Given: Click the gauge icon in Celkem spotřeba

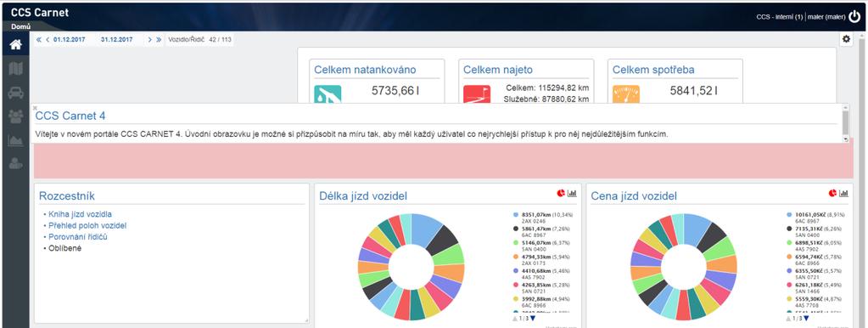Looking at the screenshot, I should (x=626, y=94).
